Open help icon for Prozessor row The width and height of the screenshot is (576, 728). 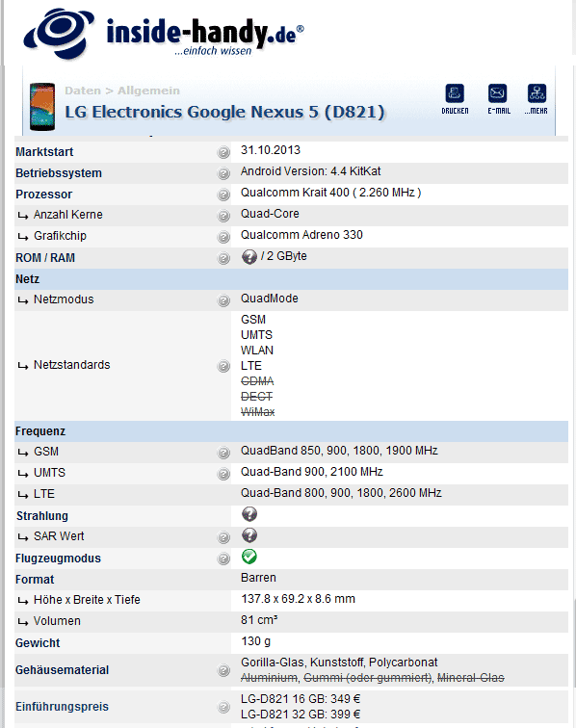(223, 195)
